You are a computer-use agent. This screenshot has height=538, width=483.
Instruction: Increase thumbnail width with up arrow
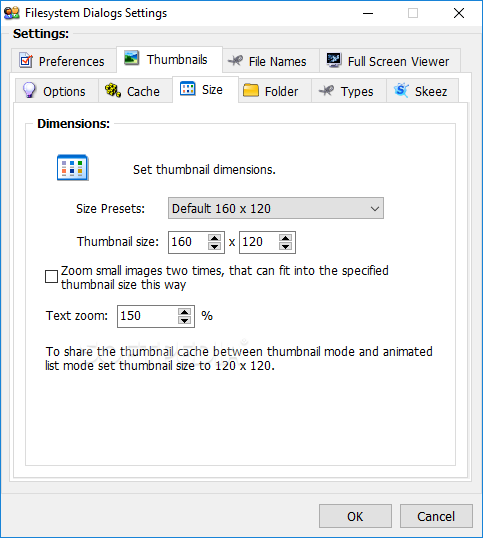(215, 238)
